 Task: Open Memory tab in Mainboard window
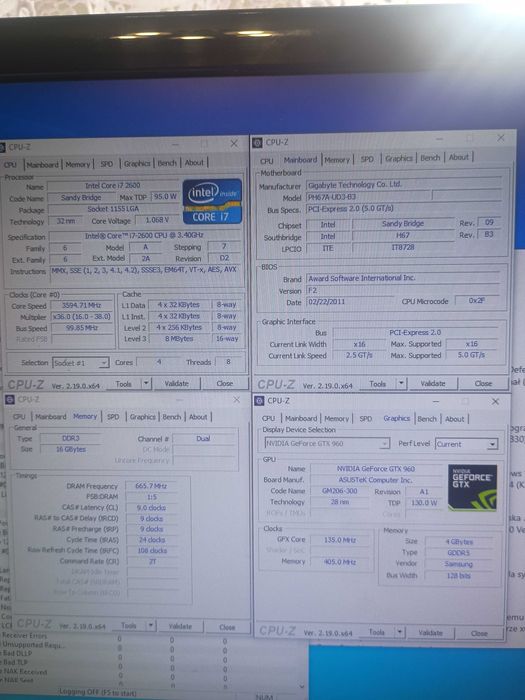pyautogui.click(x=337, y=159)
